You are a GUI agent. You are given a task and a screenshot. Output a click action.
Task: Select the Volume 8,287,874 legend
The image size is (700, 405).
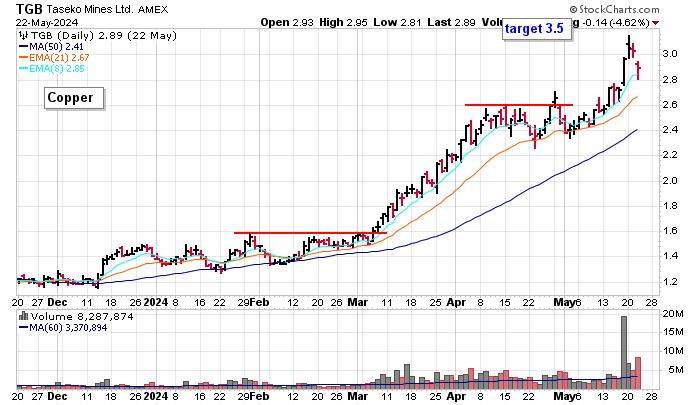(81, 317)
